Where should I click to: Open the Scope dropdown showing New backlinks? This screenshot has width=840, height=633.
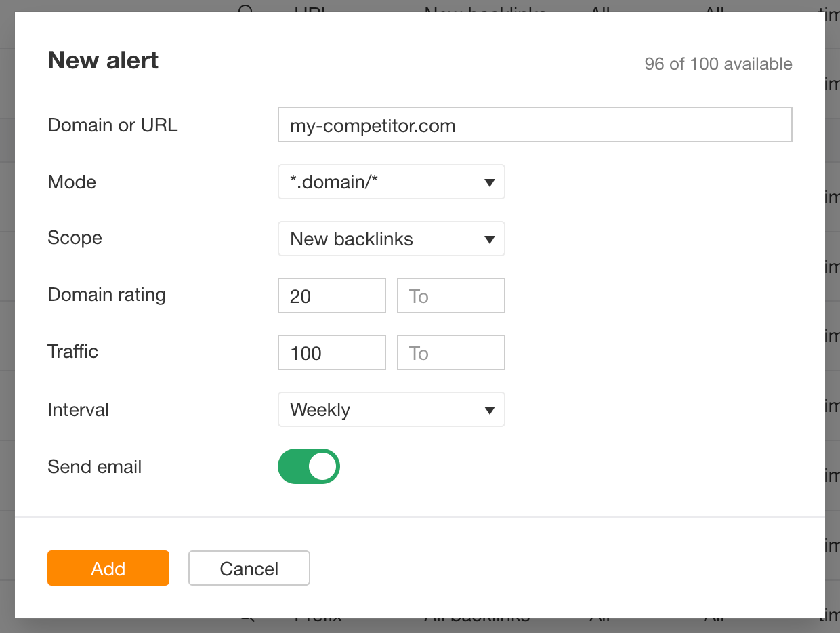[x=391, y=239]
